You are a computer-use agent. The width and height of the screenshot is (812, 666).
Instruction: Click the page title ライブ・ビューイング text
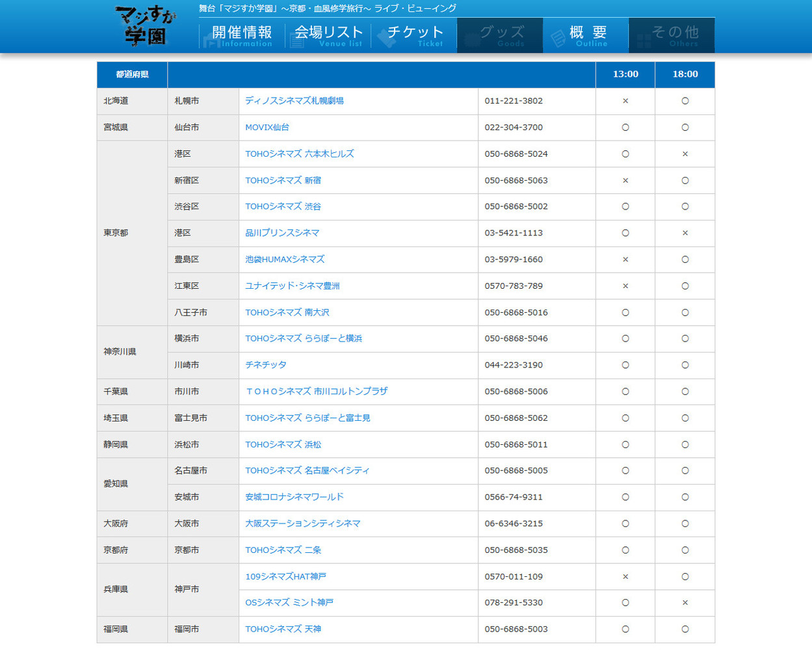[415, 8]
